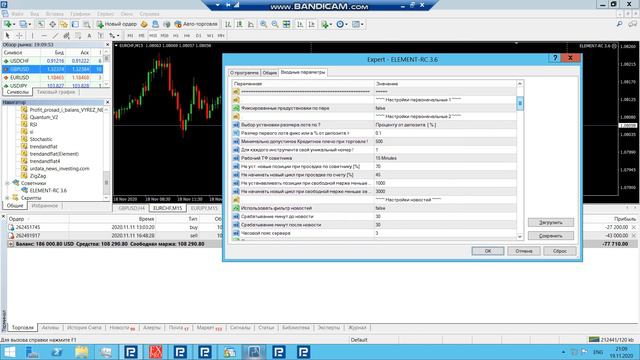Screen dimensions: 640x360
Task: Toggle the Auto-trading button
Action: point(196,24)
